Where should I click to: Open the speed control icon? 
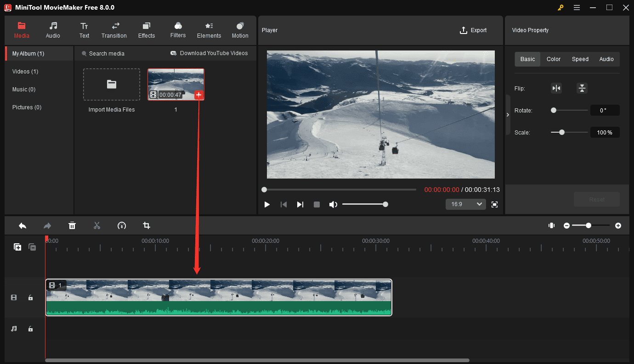tap(122, 225)
